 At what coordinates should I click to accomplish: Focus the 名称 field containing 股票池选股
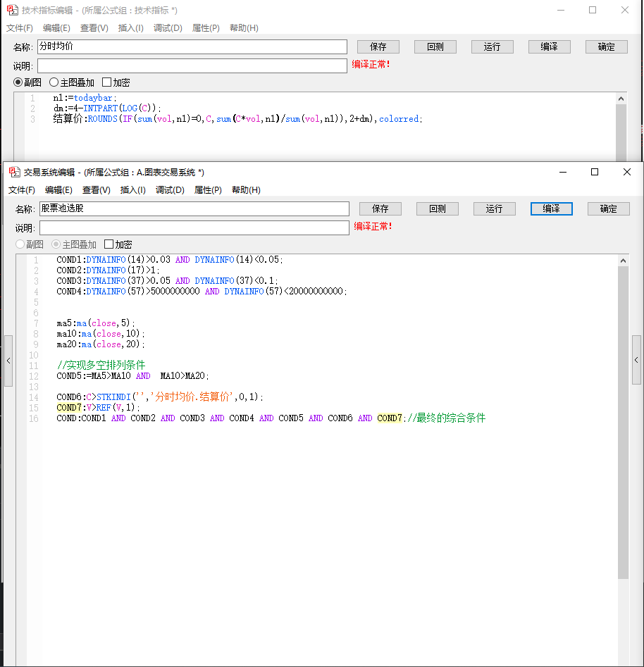click(194, 208)
